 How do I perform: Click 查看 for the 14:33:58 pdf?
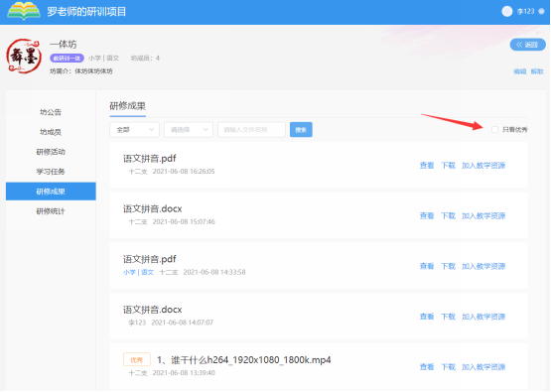coord(427,266)
